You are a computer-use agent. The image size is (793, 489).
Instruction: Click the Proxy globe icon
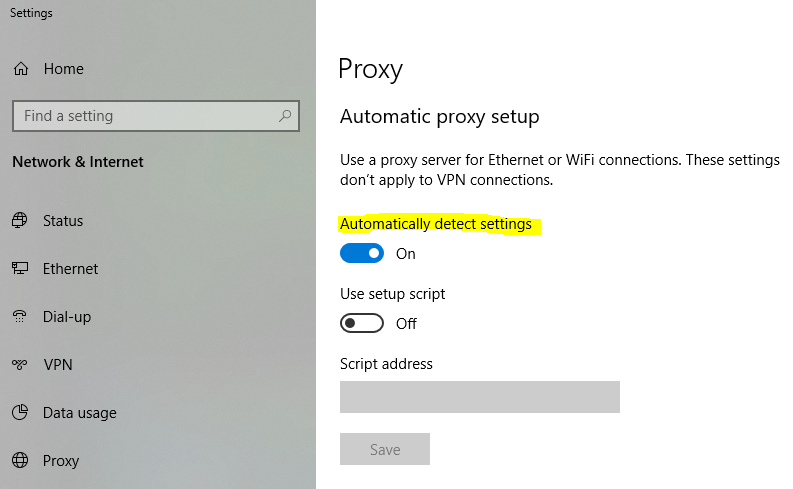(20, 461)
